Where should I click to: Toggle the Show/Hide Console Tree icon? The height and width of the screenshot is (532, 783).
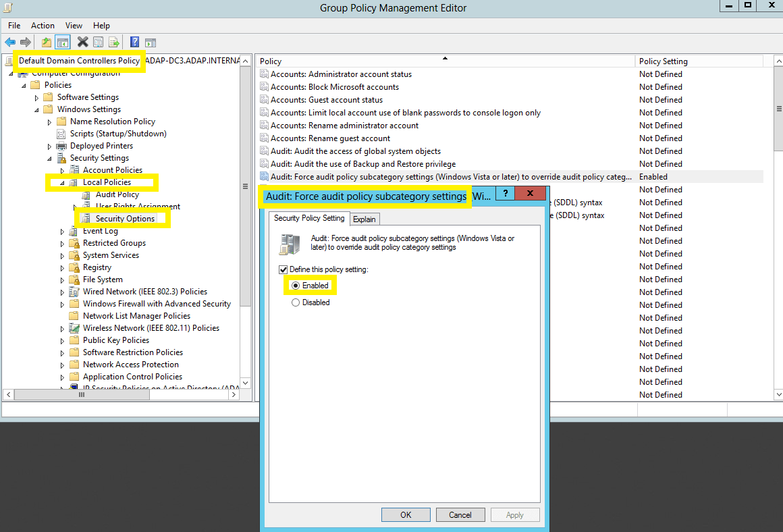tap(63, 42)
